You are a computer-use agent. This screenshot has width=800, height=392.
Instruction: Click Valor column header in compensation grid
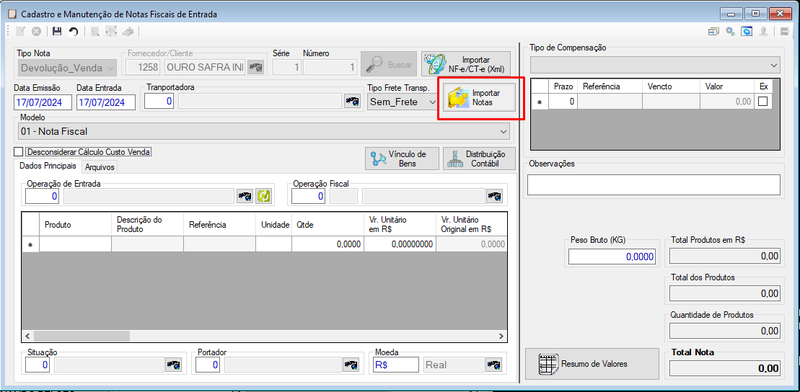point(727,87)
